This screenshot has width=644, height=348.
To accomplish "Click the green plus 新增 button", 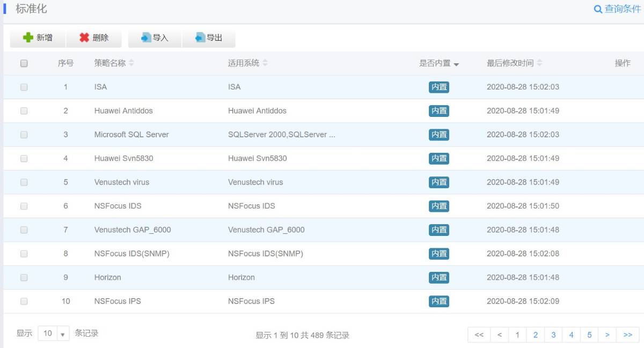I will tap(38, 38).
